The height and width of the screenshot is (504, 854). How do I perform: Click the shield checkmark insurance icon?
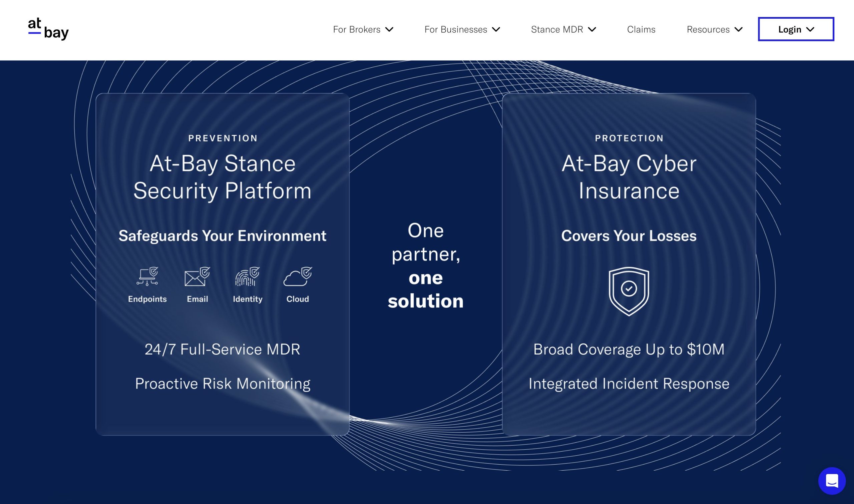(629, 292)
